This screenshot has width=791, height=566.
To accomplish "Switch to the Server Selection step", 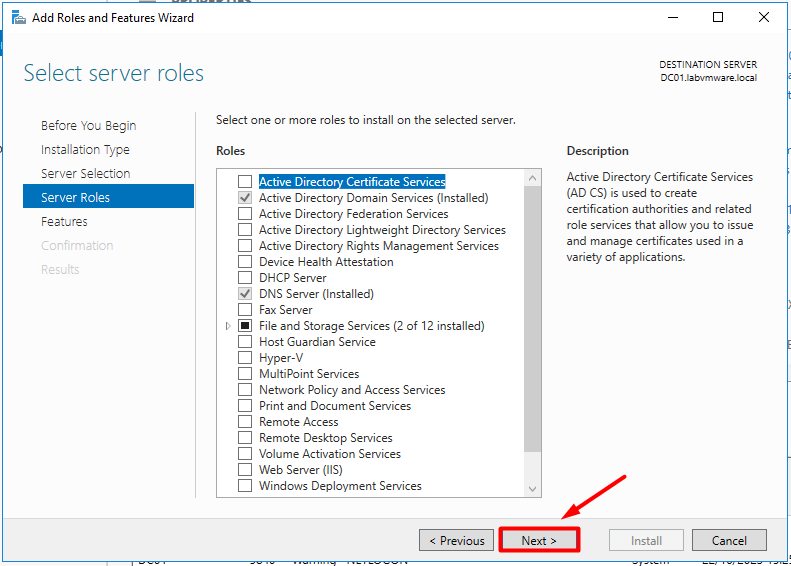I will (85, 174).
